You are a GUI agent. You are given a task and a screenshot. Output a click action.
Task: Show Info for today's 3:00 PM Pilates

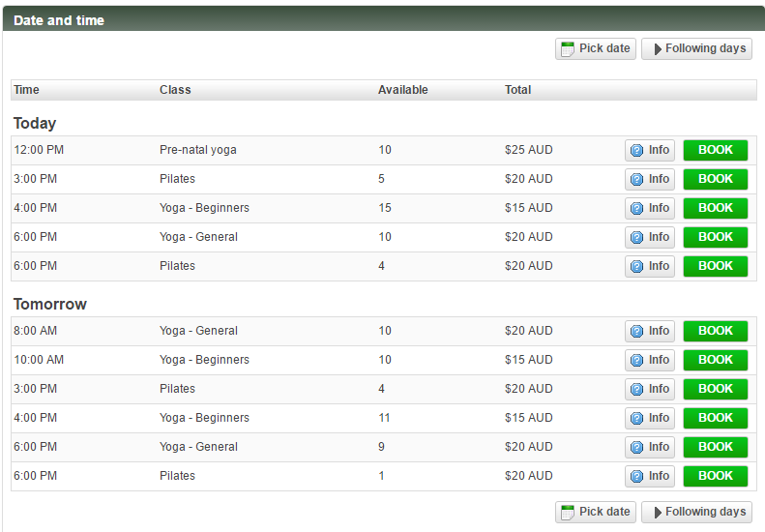(650, 179)
